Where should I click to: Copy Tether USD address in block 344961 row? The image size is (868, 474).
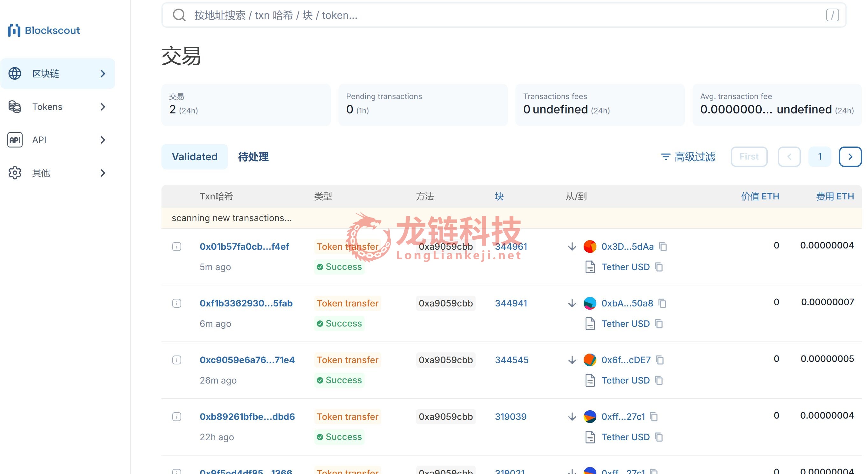click(659, 267)
